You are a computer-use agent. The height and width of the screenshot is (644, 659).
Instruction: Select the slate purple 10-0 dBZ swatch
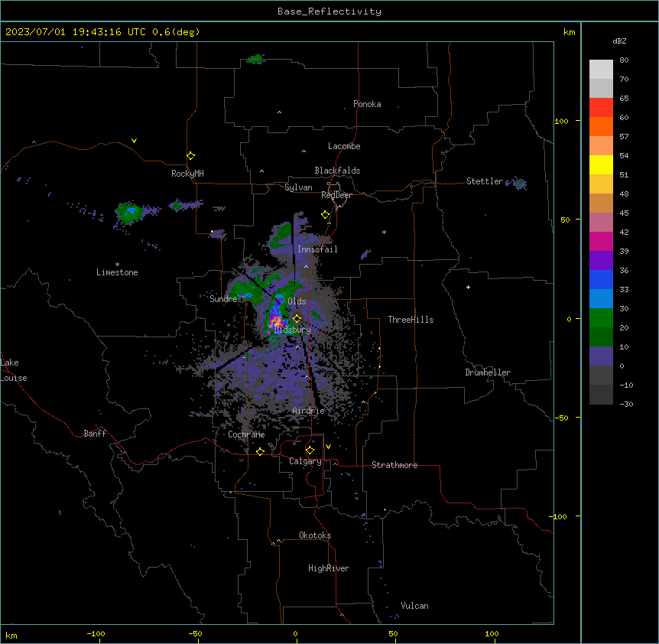(601, 356)
